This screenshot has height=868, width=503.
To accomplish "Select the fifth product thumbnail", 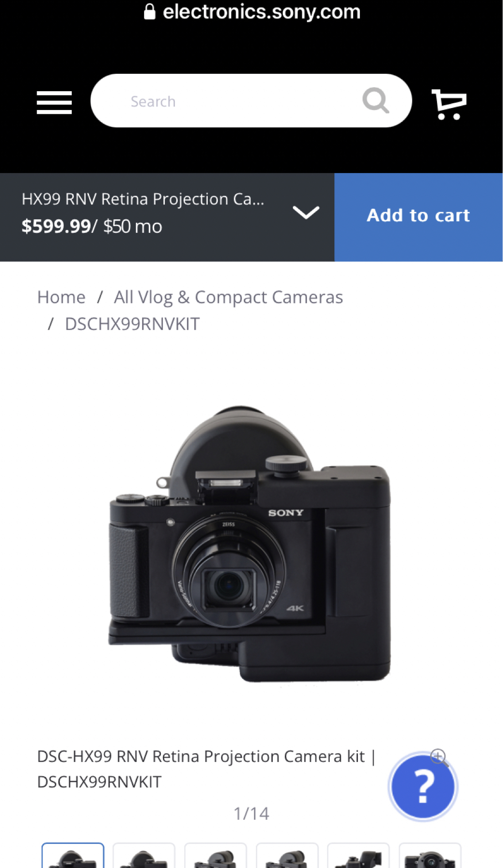I will (358, 855).
